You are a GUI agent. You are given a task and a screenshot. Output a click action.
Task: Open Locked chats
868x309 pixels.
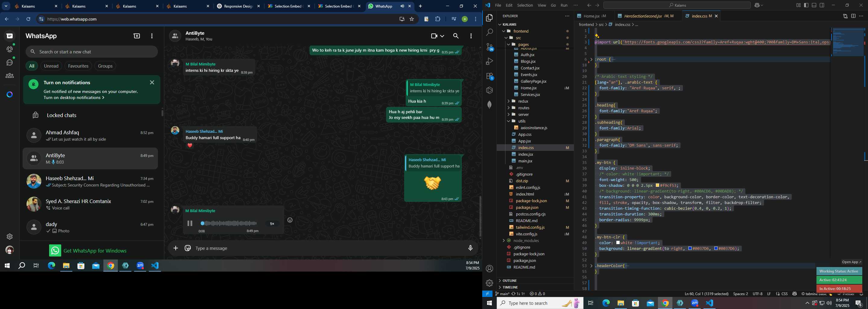(90, 115)
